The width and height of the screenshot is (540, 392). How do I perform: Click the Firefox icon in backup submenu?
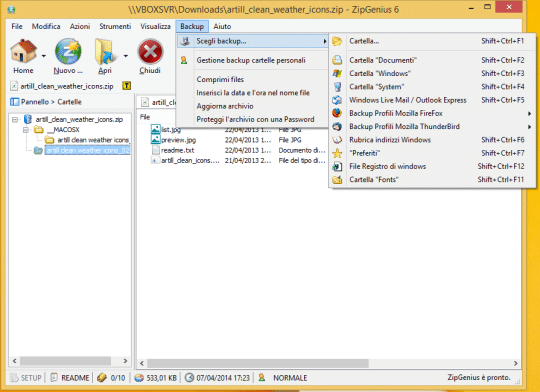[337, 113]
